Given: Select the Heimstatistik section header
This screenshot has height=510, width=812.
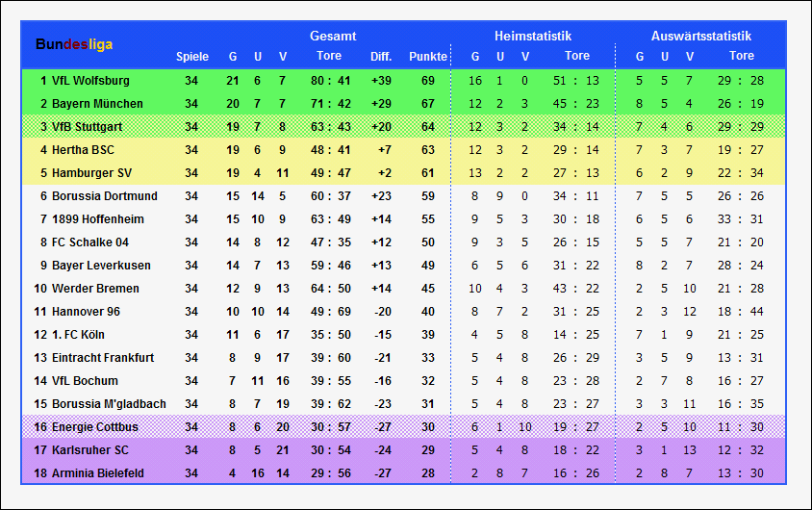Looking at the screenshot, I should click(x=532, y=36).
